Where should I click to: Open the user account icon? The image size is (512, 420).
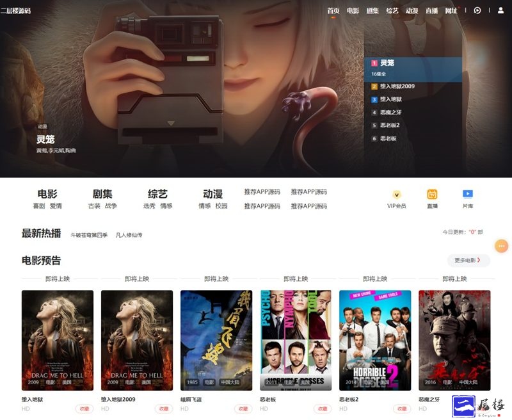coord(500,10)
